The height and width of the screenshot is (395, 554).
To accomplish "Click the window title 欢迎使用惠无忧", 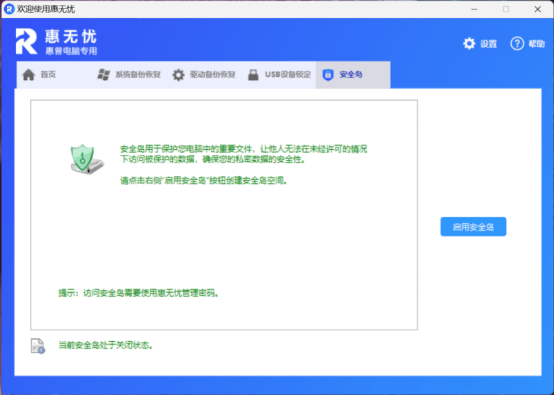I will tap(46, 9).
